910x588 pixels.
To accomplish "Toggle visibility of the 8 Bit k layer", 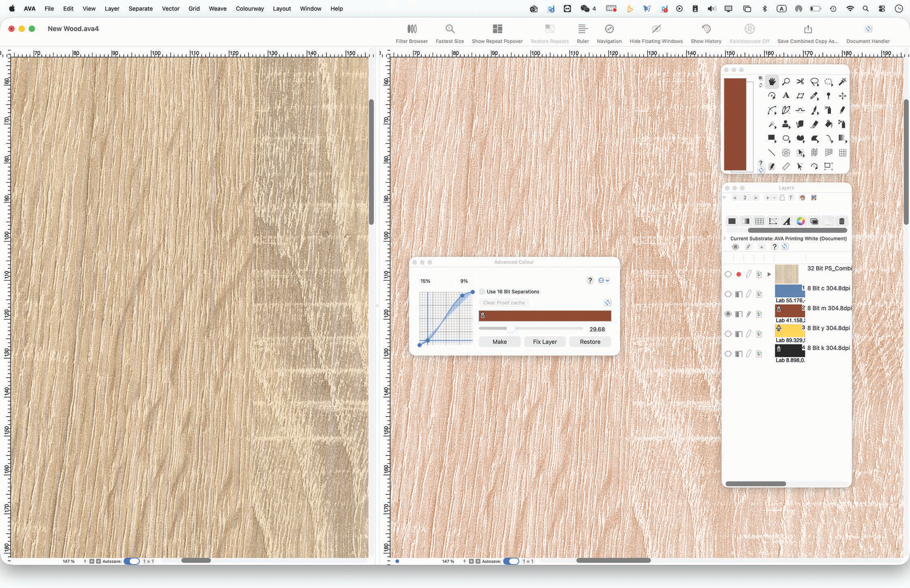I will pyautogui.click(x=728, y=354).
